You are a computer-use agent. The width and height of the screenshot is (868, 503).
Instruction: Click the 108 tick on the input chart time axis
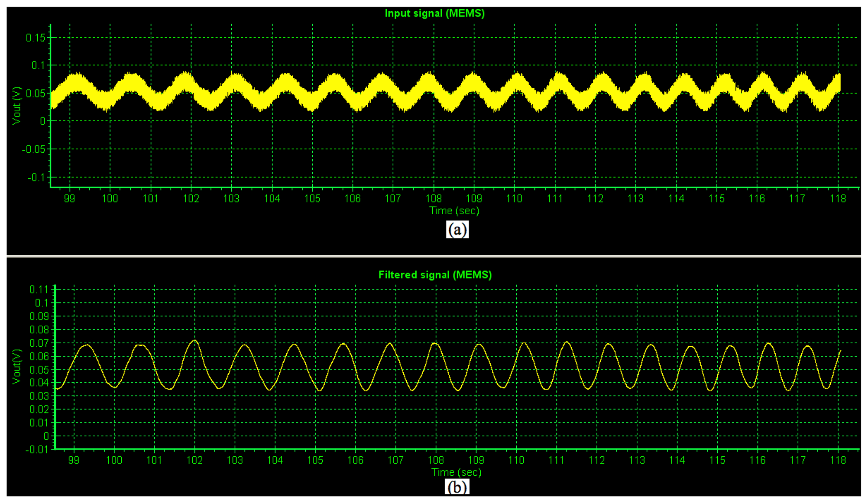coord(434,199)
